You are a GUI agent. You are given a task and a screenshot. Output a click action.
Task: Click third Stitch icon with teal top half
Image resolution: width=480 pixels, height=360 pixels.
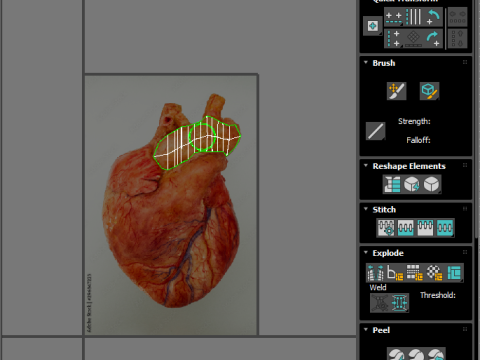coord(425,228)
